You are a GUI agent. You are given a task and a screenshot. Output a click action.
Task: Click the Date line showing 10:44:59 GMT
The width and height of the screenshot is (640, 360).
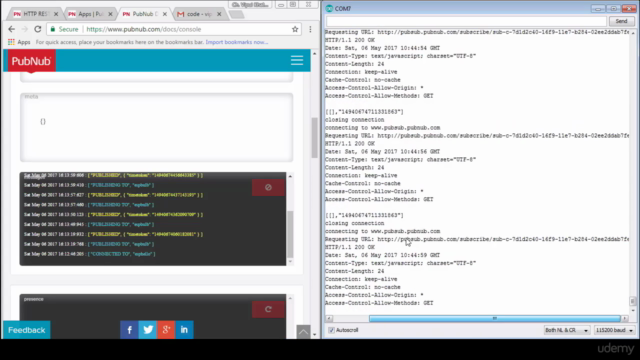coord(382,255)
